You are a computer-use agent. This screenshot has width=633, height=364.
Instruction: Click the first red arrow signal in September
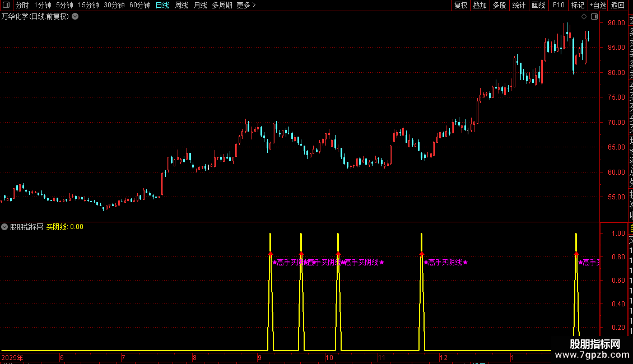[x=271, y=254]
